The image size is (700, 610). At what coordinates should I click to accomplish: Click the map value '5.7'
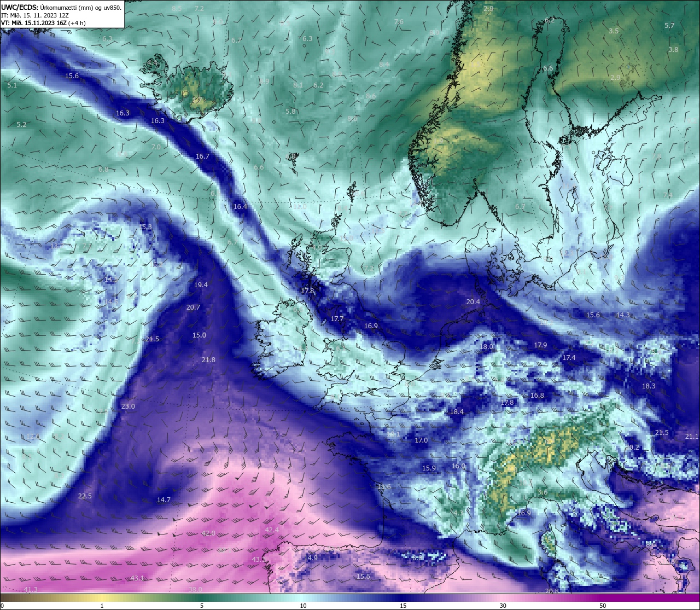click(669, 26)
